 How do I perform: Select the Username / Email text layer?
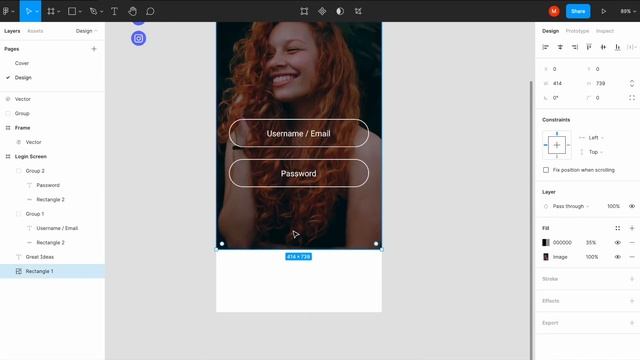click(52, 228)
